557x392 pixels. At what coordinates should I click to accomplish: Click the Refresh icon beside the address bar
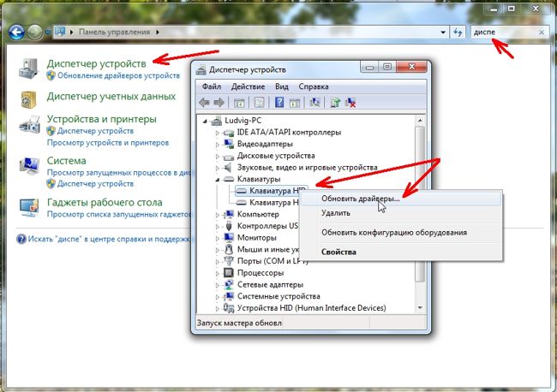click(x=458, y=33)
